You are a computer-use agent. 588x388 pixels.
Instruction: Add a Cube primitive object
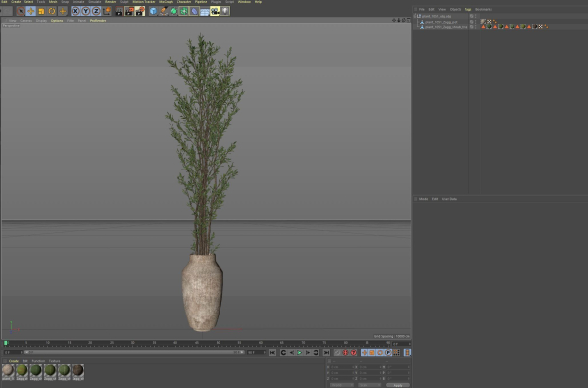(153, 11)
